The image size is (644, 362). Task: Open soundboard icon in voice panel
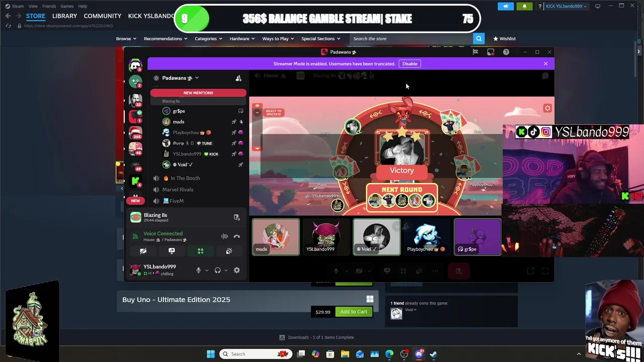pos(229,251)
